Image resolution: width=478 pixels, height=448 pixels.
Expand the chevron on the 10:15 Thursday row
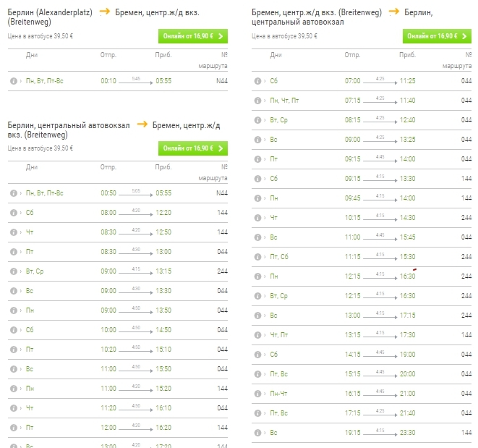pyautogui.click(x=265, y=218)
